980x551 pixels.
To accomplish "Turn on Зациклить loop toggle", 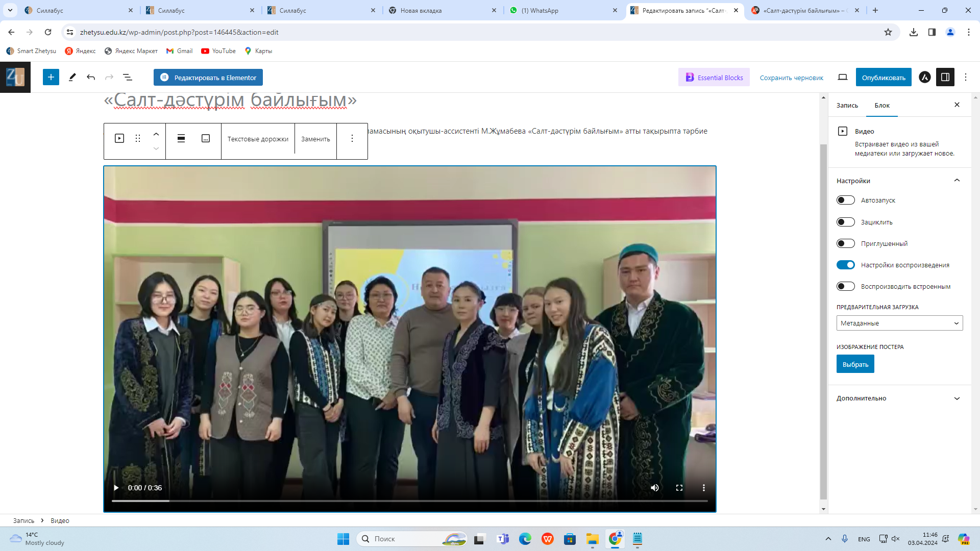I will click(846, 222).
